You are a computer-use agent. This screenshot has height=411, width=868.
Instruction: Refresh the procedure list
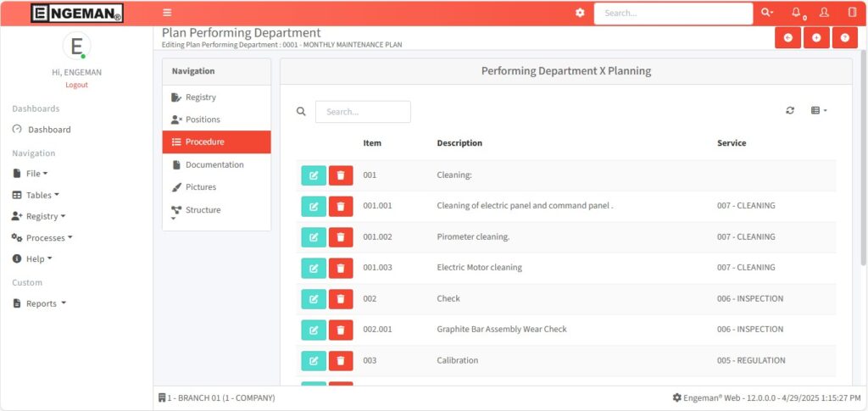click(x=790, y=111)
